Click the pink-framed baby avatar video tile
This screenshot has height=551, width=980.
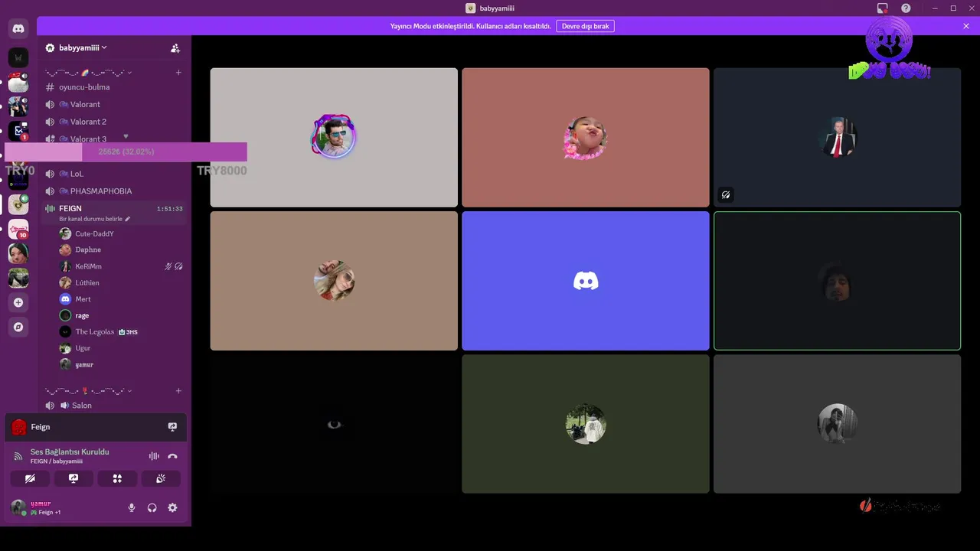(x=586, y=137)
